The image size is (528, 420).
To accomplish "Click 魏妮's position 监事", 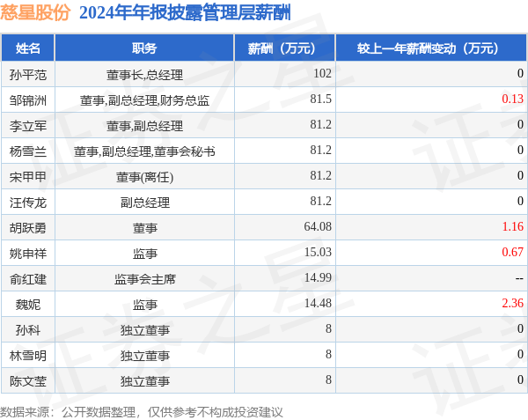I will coord(144,305).
